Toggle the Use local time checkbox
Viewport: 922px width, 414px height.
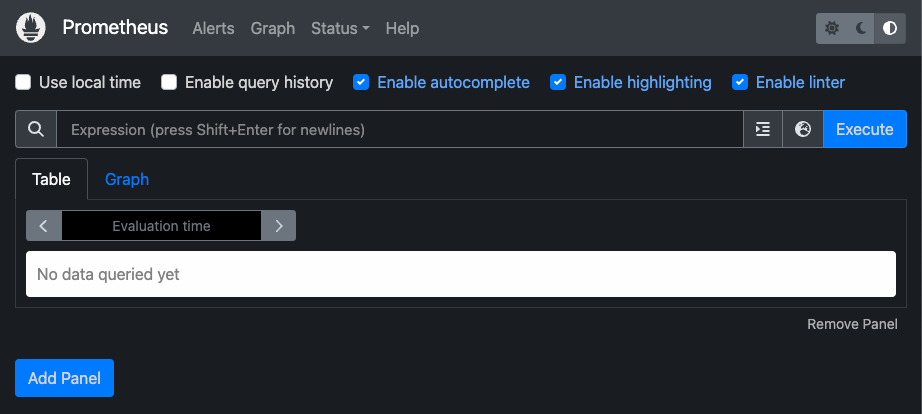click(23, 82)
